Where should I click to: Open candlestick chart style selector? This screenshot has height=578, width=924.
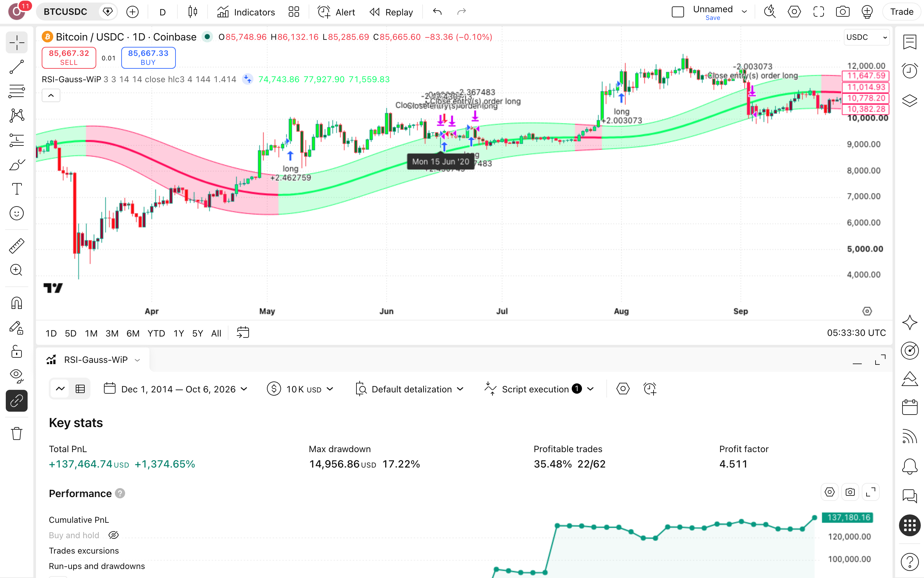(193, 12)
